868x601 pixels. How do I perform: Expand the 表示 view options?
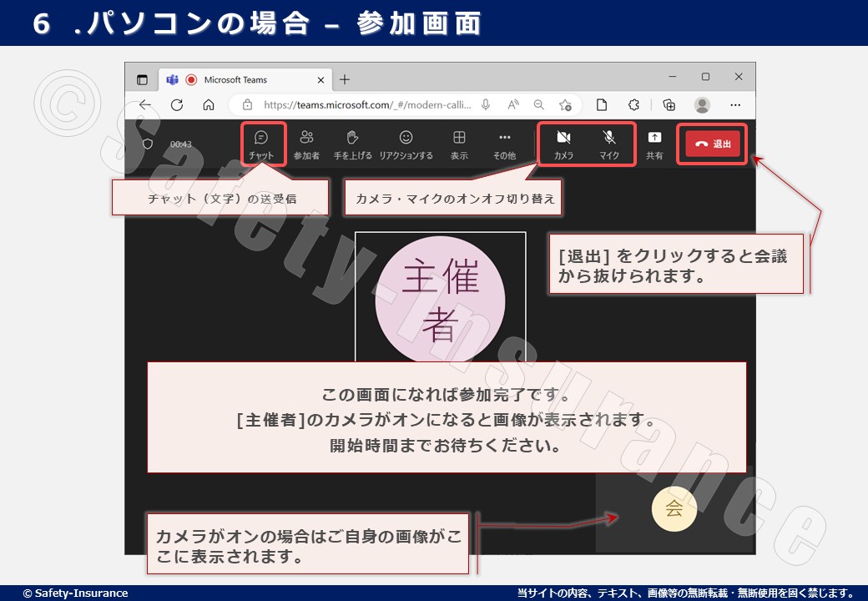[459, 144]
